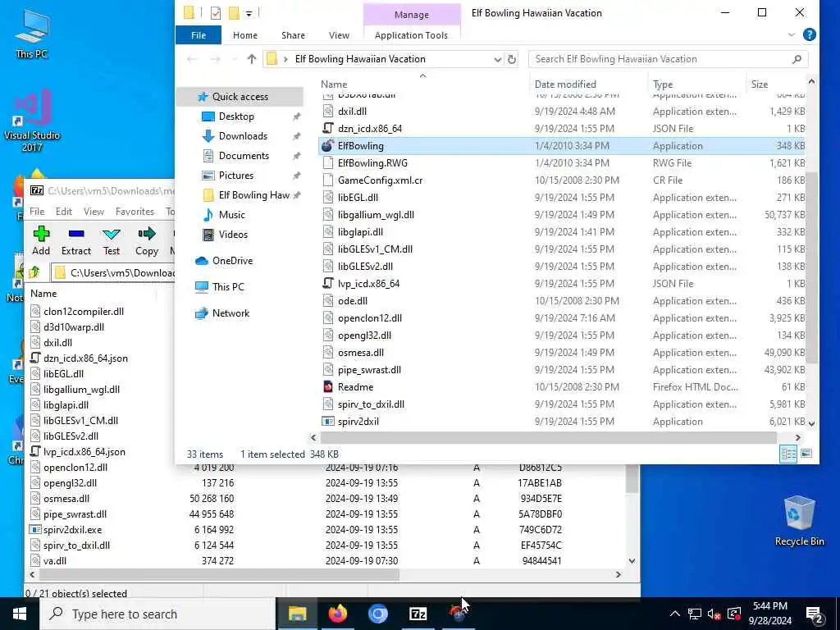Click the Test icon in 7-Zip toolbar
Screen dimensions: 840x630
pyautogui.click(x=112, y=234)
